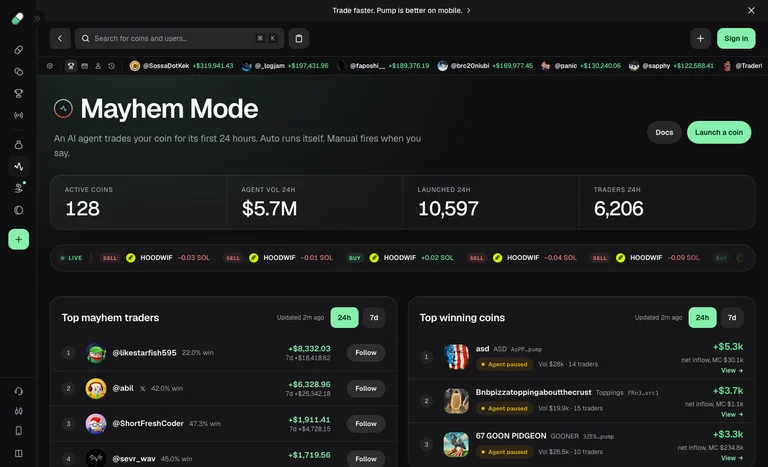View the Bnbpizzatoppingaboutthecrust coin details
Screen dimensions: 768x467
pyautogui.click(x=732, y=415)
